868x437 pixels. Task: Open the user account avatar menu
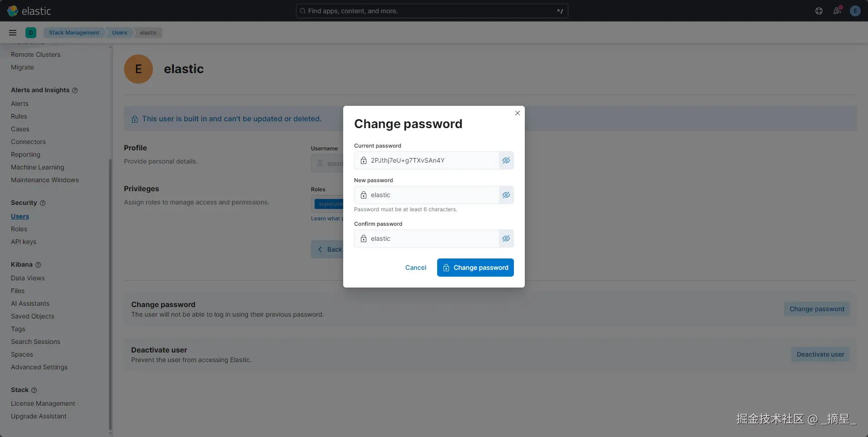coord(855,11)
